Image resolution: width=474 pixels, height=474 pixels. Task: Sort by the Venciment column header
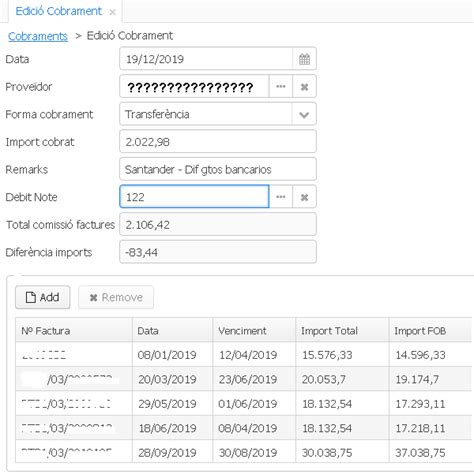click(254, 330)
